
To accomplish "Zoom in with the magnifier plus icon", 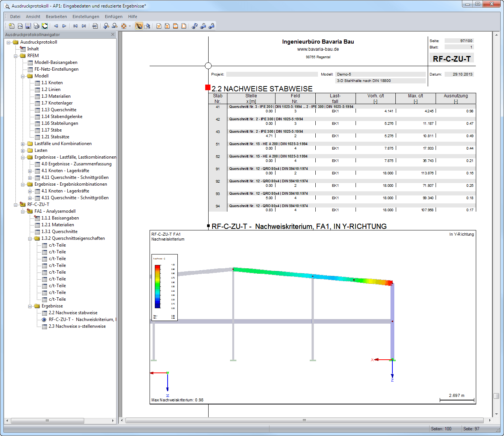I will 106,26.
